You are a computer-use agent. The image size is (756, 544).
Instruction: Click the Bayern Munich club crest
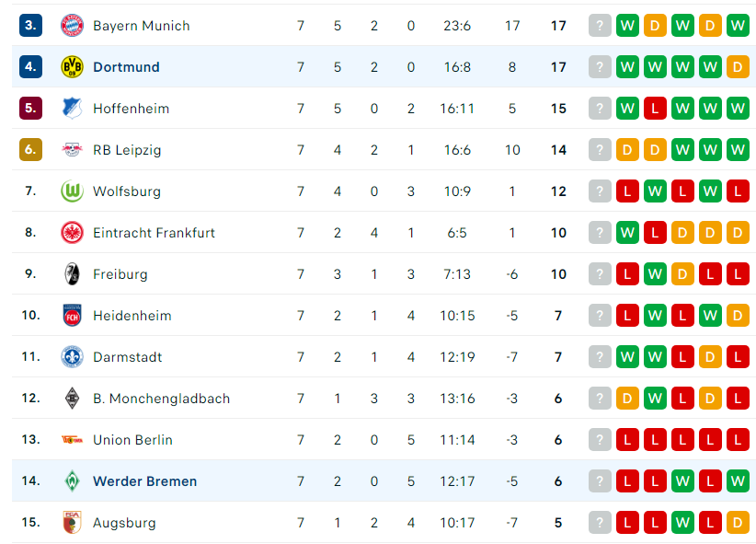(72, 26)
